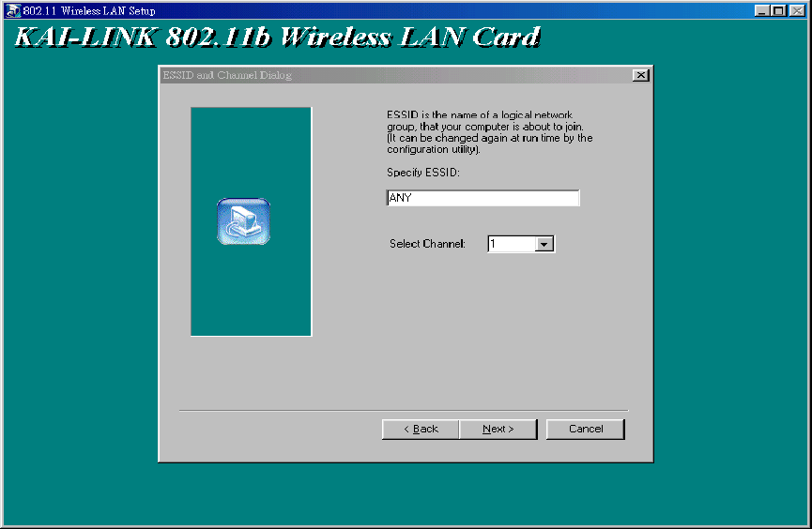Click the setup icon in the title bar
Screen dimensions: 812x529
click(13, 10)
